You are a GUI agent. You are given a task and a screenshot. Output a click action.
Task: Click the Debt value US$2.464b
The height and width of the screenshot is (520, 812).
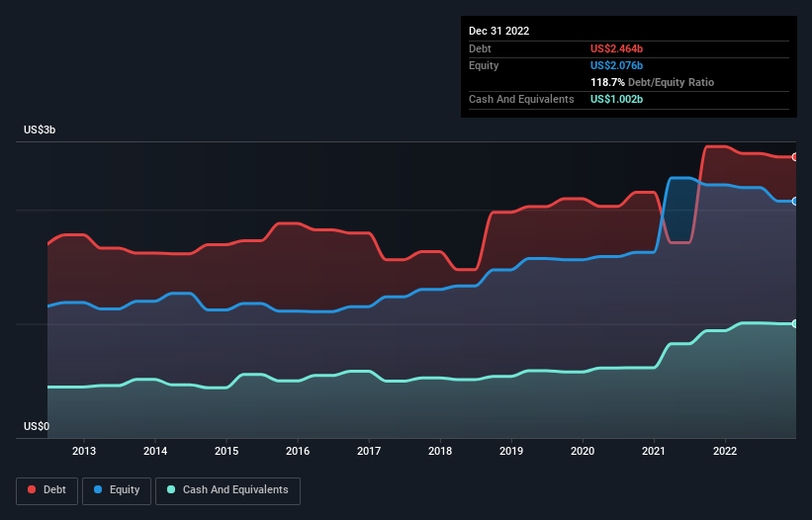[x=617, y=48]
